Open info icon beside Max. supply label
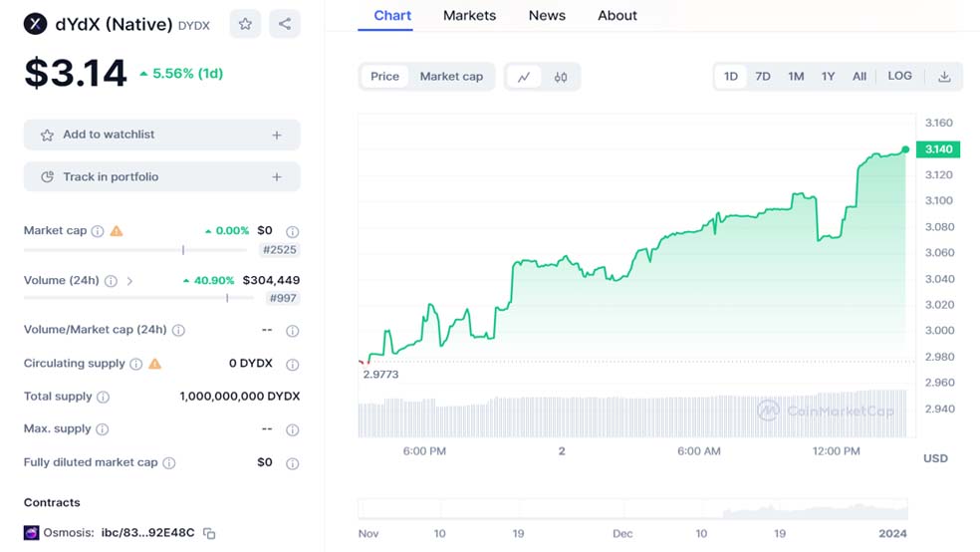 point(102,429)
